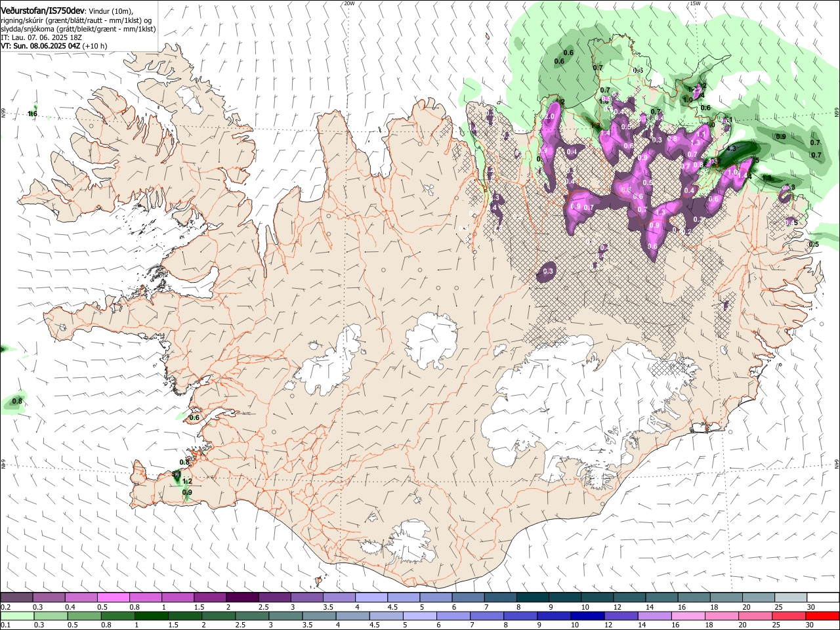Select the bright pink 0.5 swatch in the top legend
Viewport: 840px width, 630px height.
pyautogui.click(x=113, y=598)
